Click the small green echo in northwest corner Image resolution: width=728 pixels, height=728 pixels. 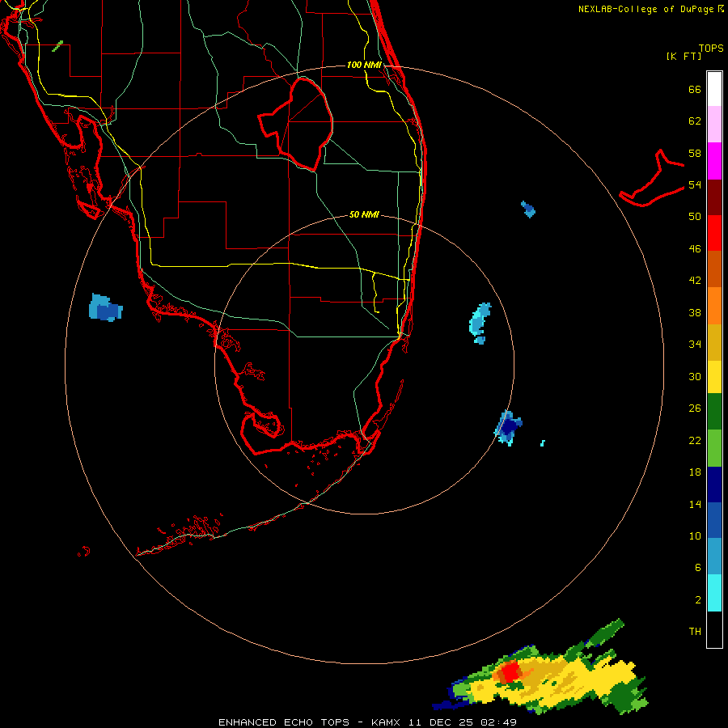click(x=57, y=46)
